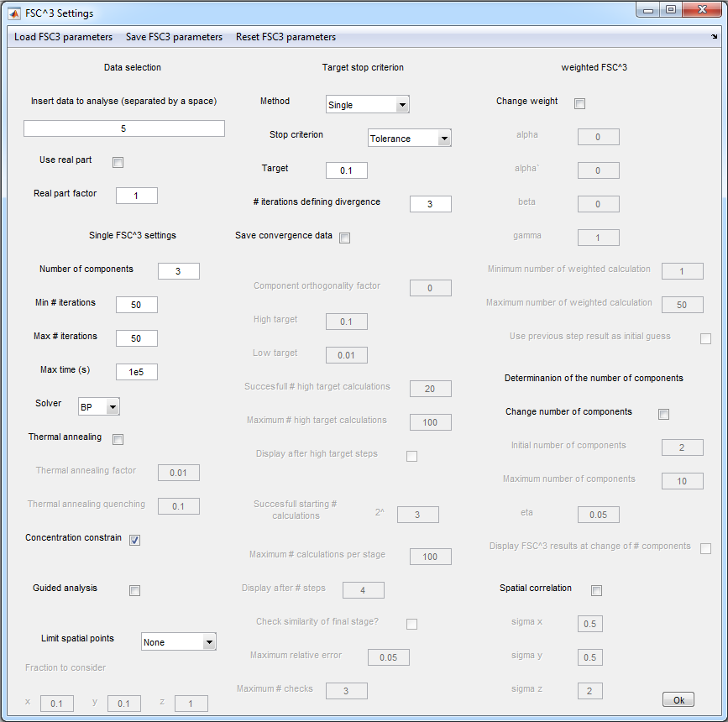Edit the Min # iterations field
The width and height of the screenshot is (728, 722).
pyautogui.click(x=137, y=305)
